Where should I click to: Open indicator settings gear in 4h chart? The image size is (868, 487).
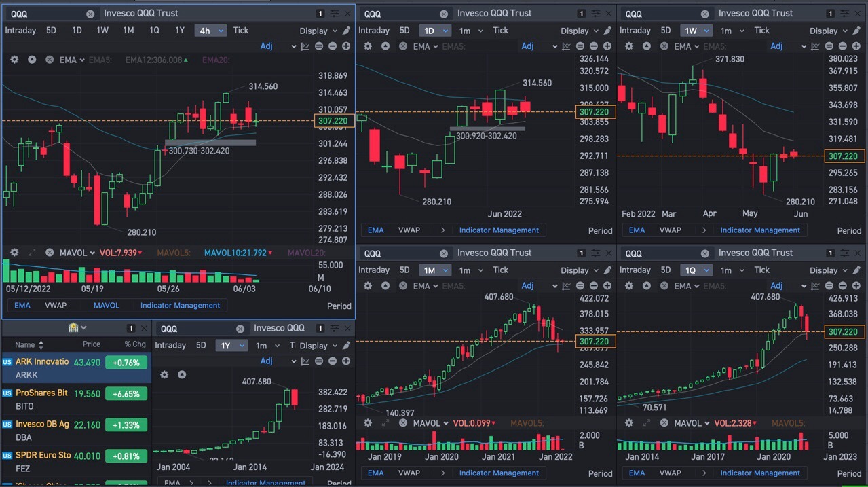[14, 60]
